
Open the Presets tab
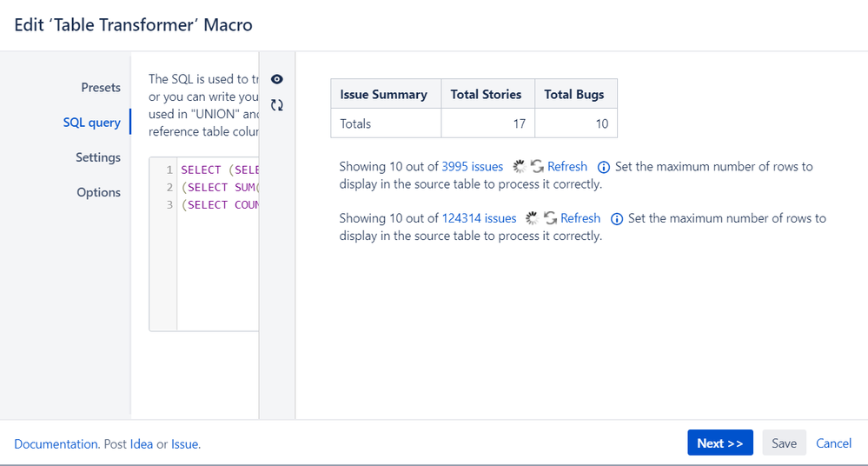(101, 87)
